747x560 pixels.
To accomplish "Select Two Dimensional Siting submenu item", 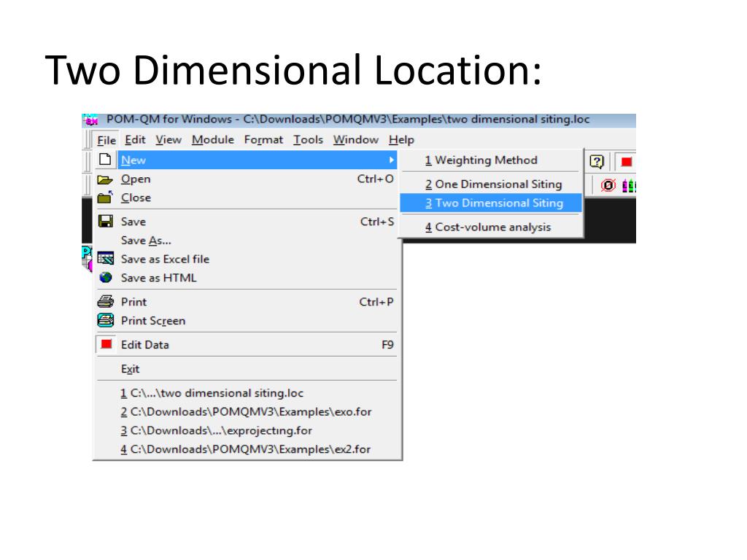I will tap(491, 203).
